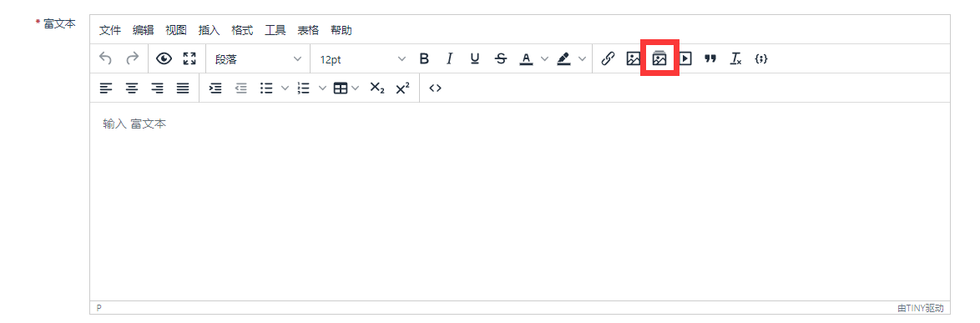Apply the current text color
Screen dimensions: 980x323
pos(526,58)
